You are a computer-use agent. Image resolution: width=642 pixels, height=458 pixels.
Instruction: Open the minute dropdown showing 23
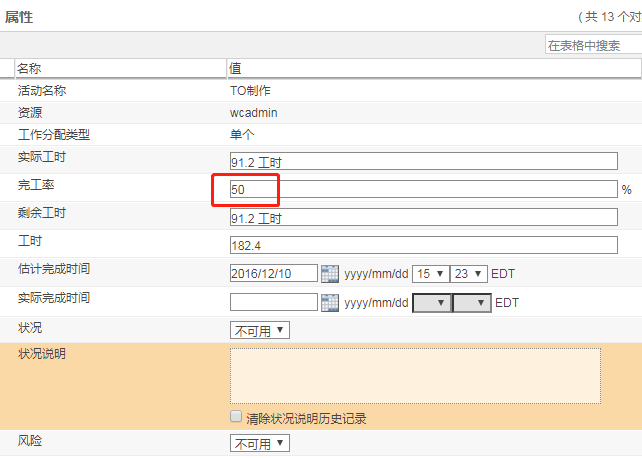click(x=468, y=273)
